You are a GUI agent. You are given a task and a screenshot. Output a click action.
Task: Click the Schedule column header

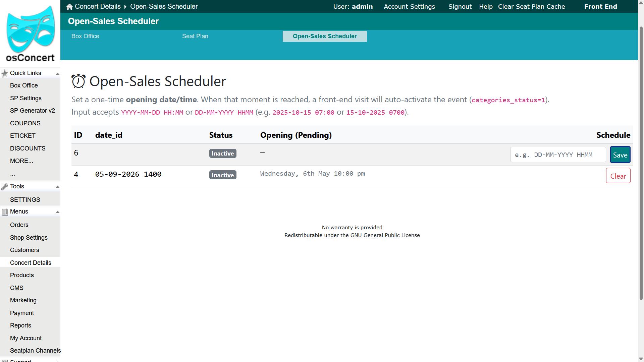coord(613,135)
